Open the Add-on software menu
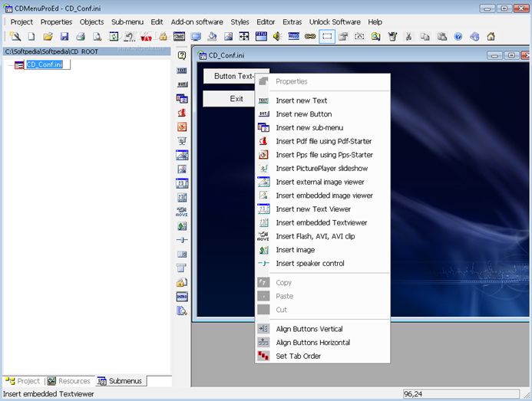 pos(197,22)
